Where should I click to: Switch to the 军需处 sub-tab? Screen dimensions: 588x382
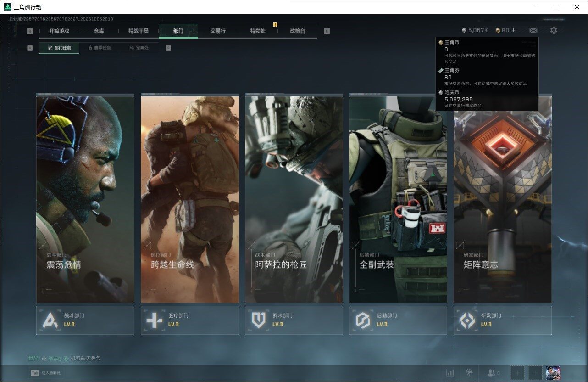pos(139,48)
